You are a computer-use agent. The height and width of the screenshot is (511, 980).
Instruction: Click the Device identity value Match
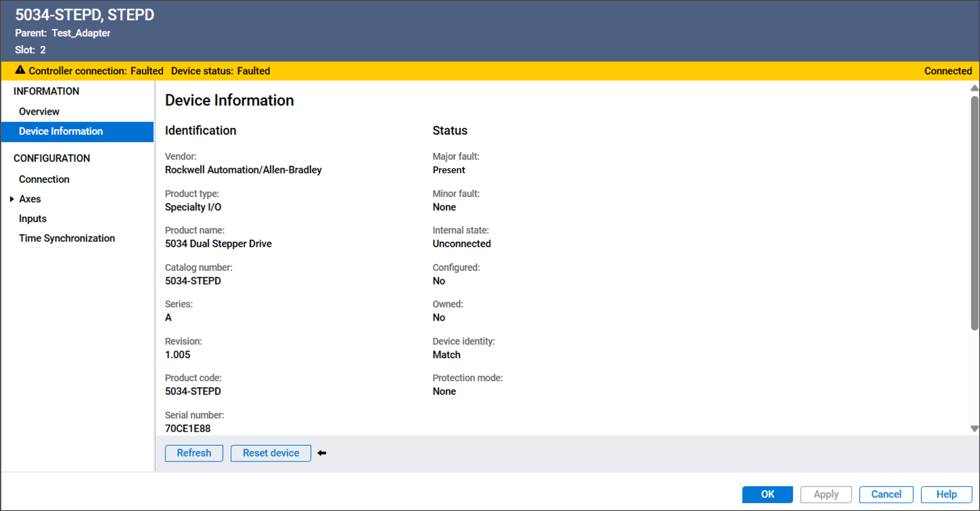[446, 354]
